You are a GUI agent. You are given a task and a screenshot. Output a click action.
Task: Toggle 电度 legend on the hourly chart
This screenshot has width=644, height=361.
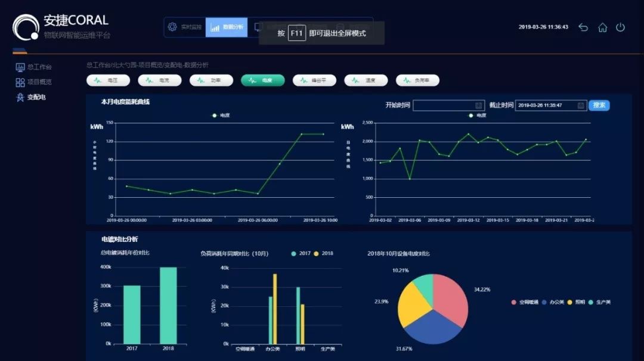click(x=222, y=115)
